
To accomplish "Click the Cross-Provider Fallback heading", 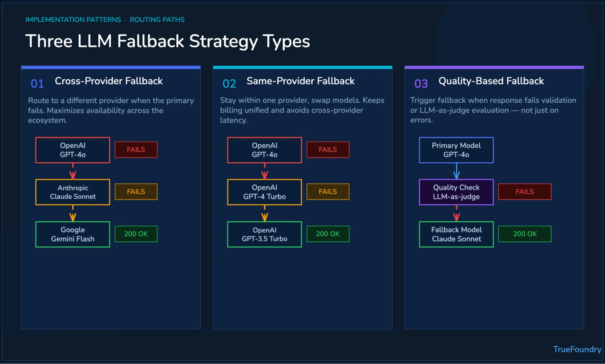I will click(x=109, y=81).
